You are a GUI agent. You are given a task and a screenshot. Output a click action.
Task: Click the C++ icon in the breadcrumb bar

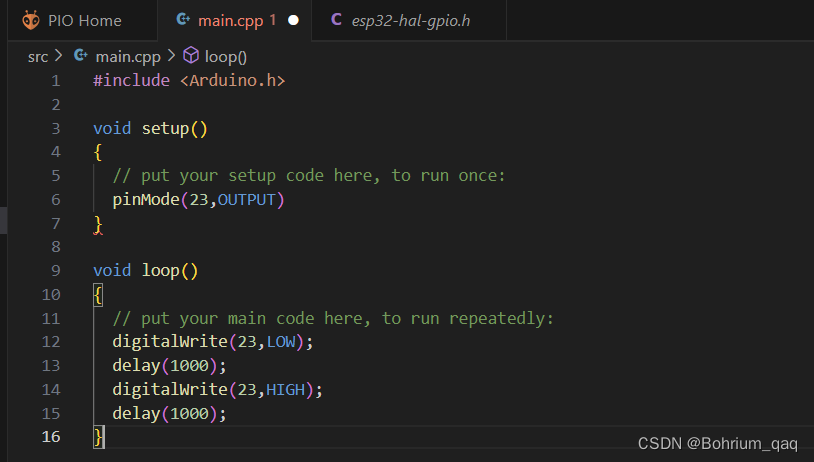click(80, 55)
